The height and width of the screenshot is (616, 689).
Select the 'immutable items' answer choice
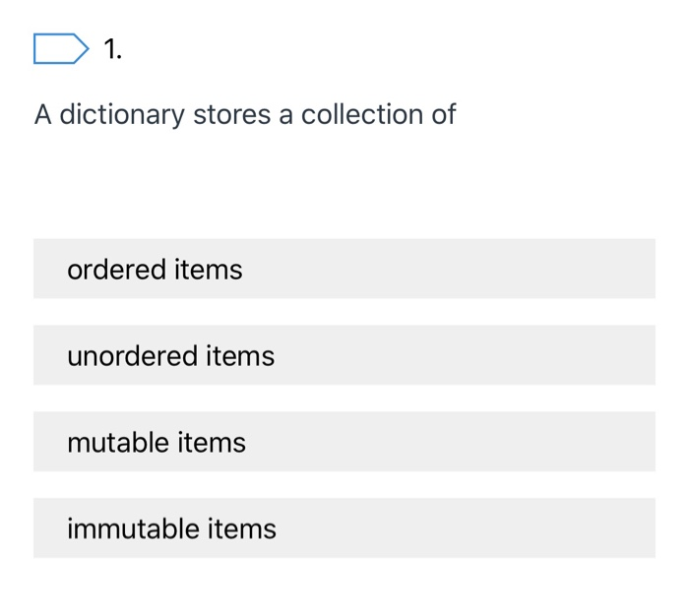tap(344, 528)
